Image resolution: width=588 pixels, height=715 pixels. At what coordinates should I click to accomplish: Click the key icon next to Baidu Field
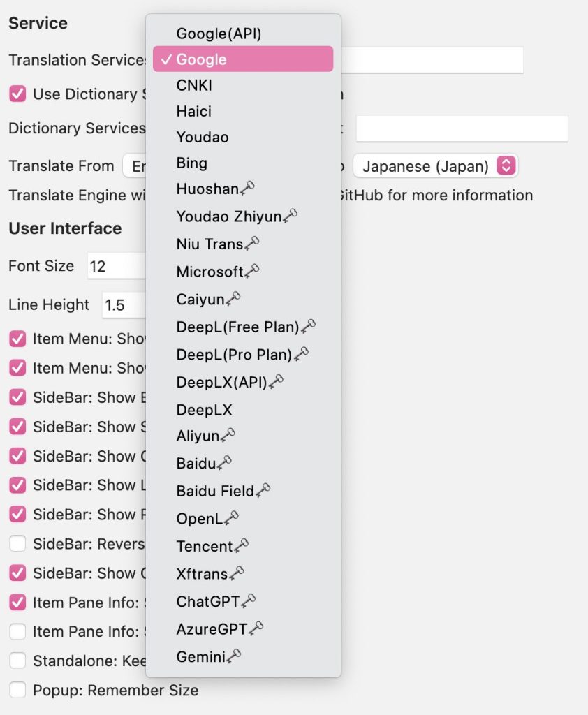pos(263,491)
